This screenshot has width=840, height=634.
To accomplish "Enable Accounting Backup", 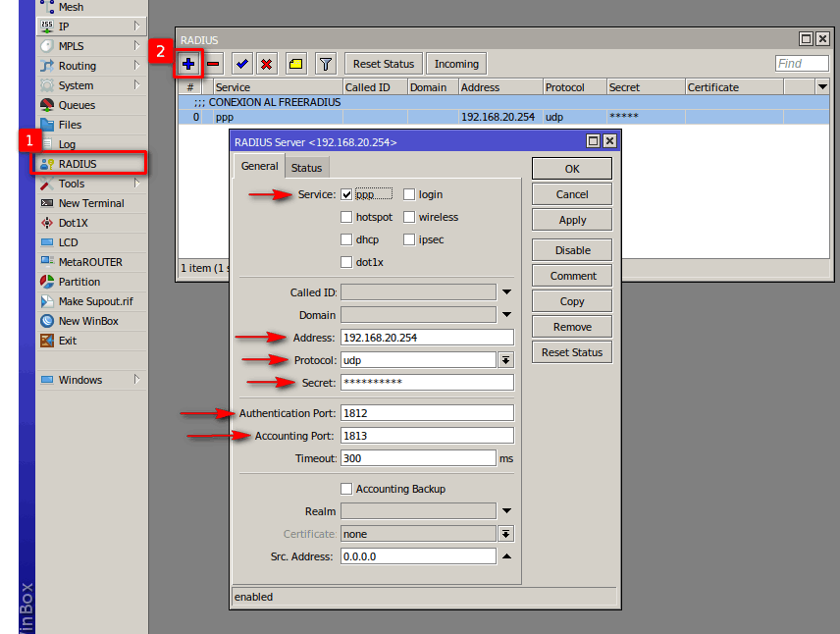I will click(x=346, y=488).
